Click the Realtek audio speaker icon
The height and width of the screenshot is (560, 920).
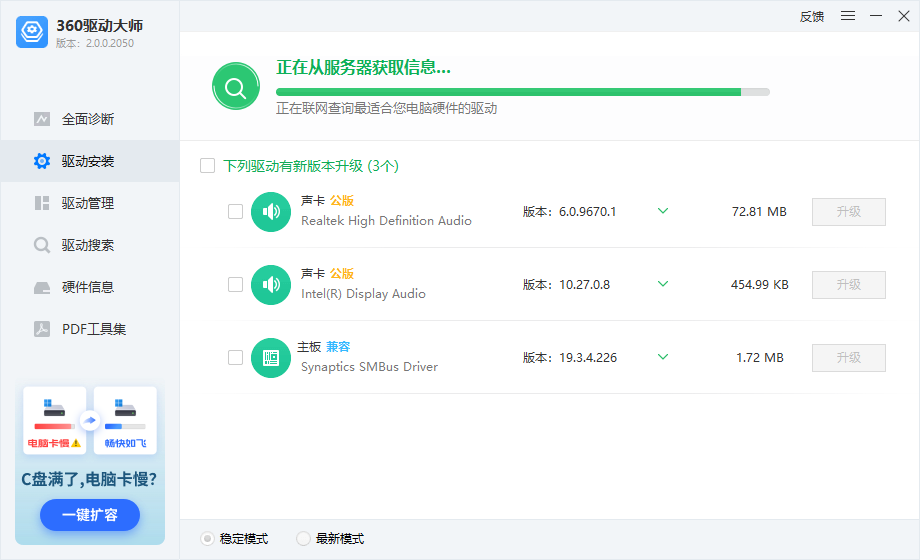271,212
